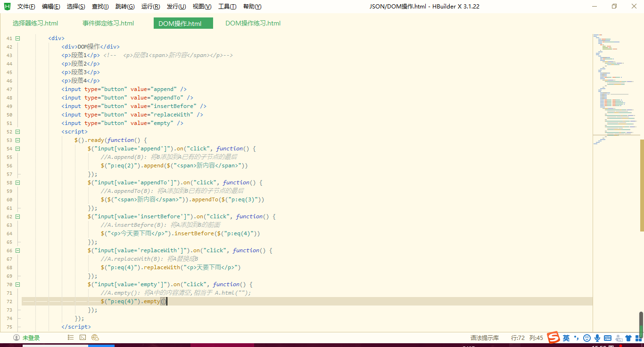Click 语法提示库 in the status bar
This screenshot has height=347, width=644.
point(485,338)
